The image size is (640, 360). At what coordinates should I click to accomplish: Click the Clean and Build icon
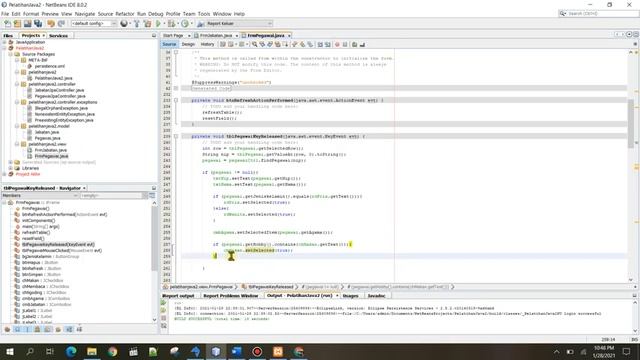click(x=147, y=24)
